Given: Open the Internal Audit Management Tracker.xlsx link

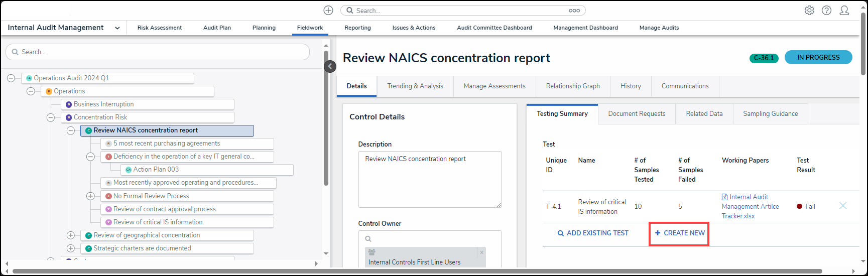Looking at the screenshot, I should pos(750,206).
